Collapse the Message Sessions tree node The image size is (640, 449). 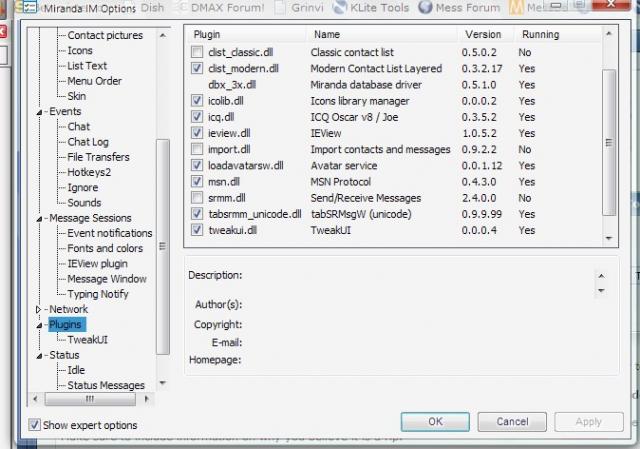point(39,219)
